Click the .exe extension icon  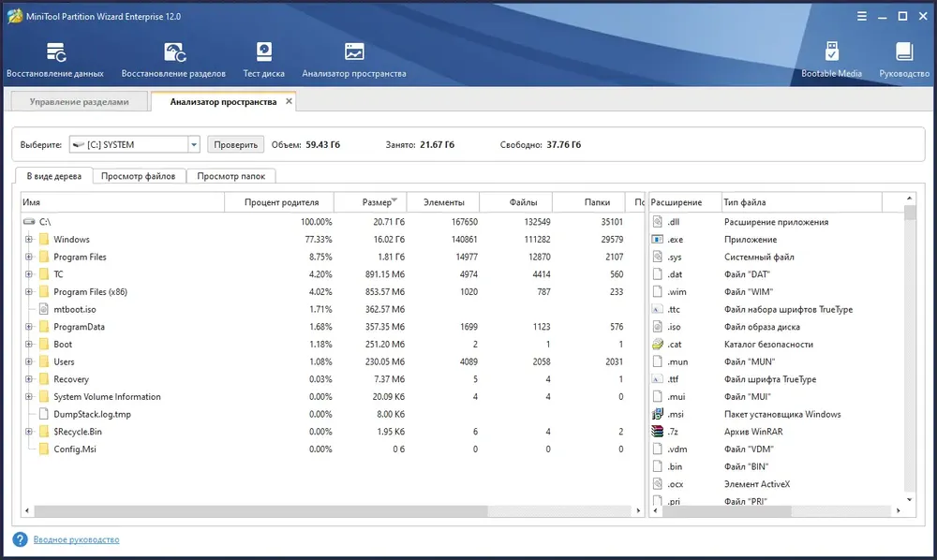[x=658, y=240]
